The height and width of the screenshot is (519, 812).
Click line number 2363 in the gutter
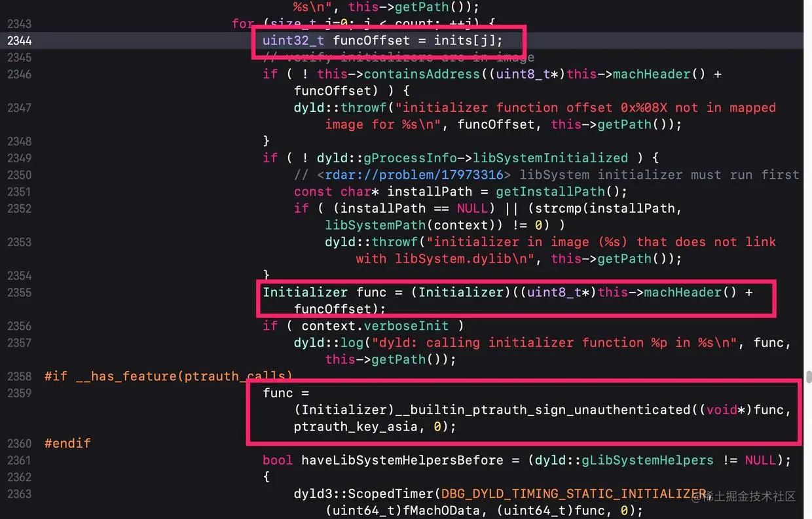pyautogui.click(x=19, y=493)
